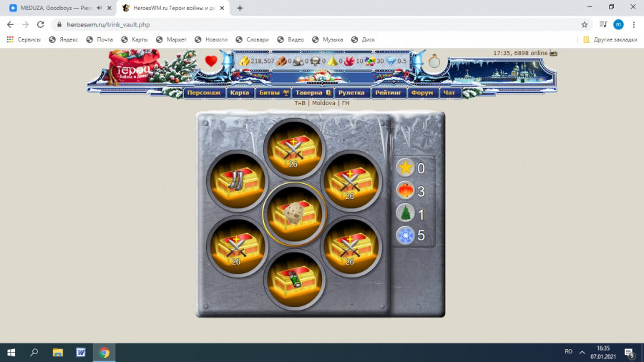Show hidden system tray icons
This screenshot has width=644, height=362.
pyautogui.click(x=582, y=352)
